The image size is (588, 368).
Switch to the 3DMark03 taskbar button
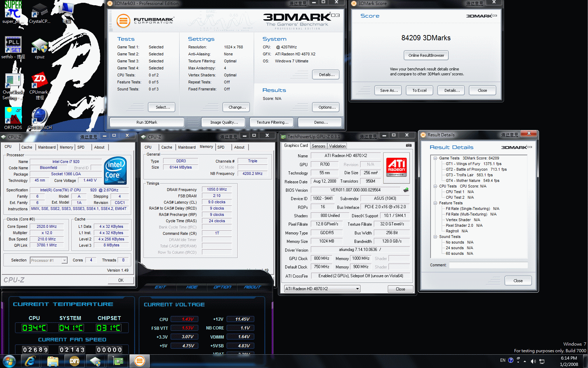(x=140, y=361)
